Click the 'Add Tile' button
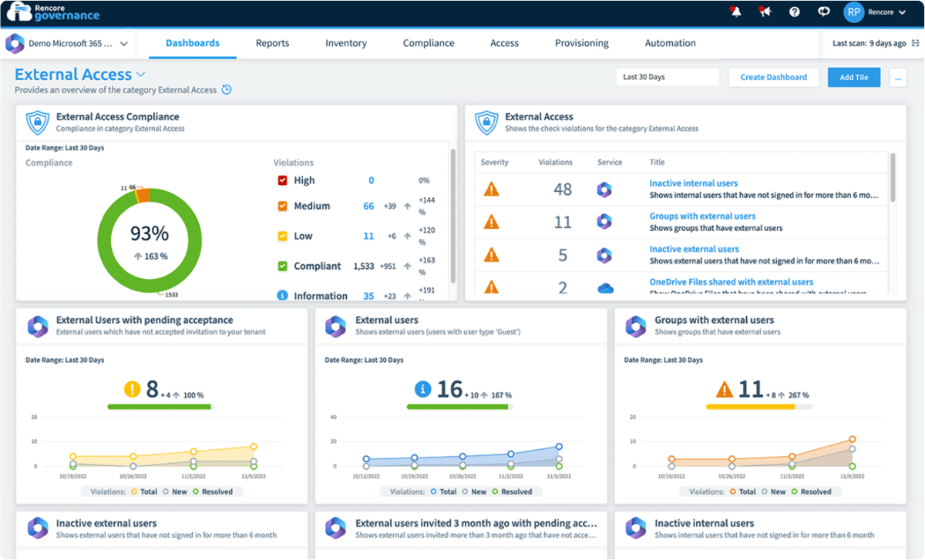 click(853, 77)
